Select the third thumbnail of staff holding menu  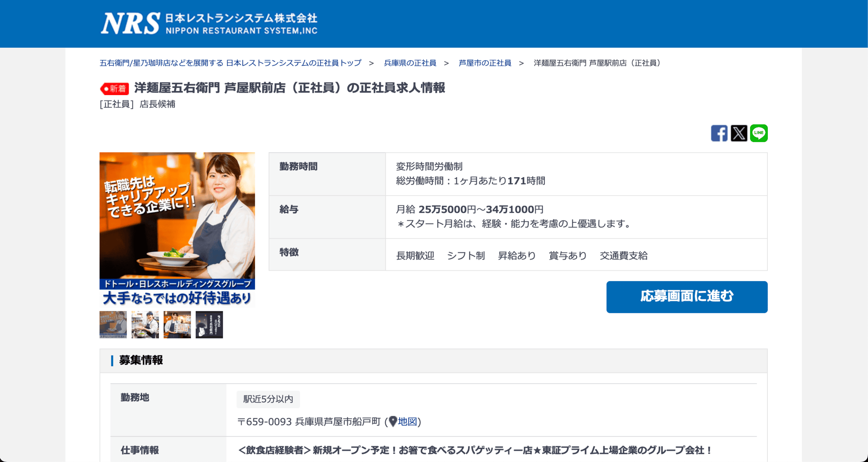click(x=177, y=325)
